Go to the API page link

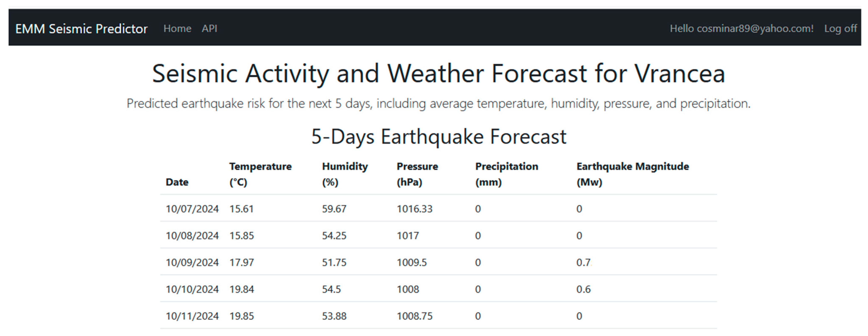click(x=209, y=29)
